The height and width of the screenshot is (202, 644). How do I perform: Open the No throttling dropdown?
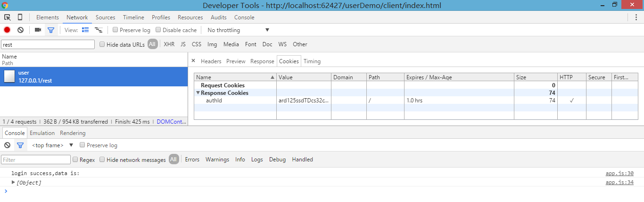click(238, 30)
